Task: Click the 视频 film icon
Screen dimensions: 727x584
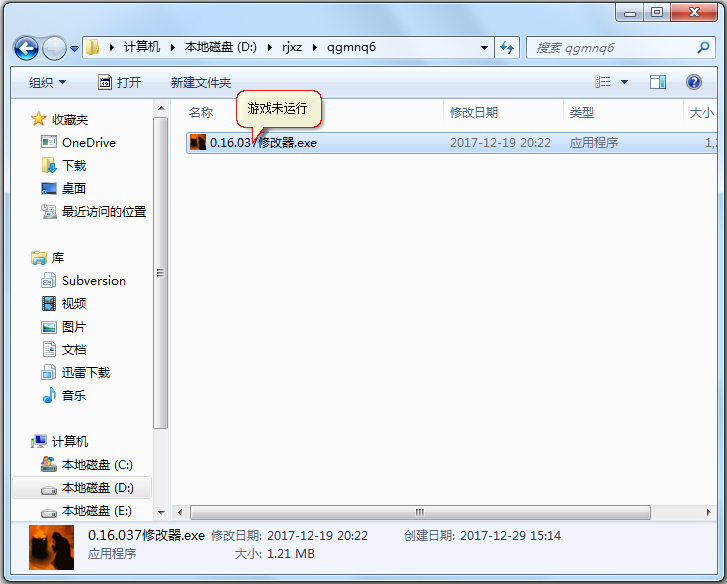Action: tap(49, 304)
